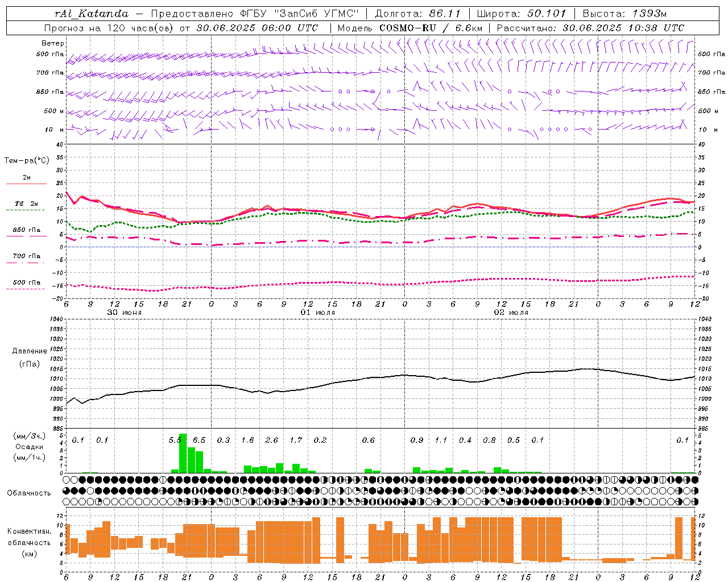
Task: Click the 0.4 precipitation total value
Action: point(465,440)
